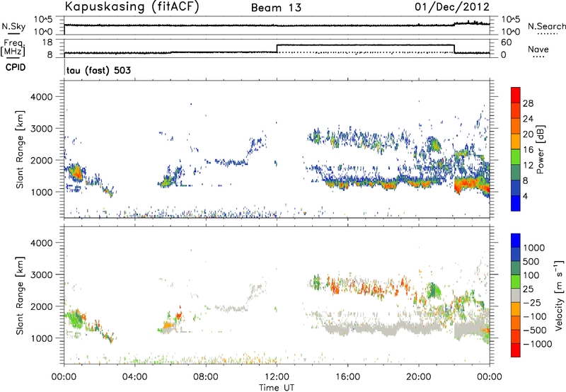566x392 pixels.
Task: Click the Time UT axis label
Action: tap(277, 388)
